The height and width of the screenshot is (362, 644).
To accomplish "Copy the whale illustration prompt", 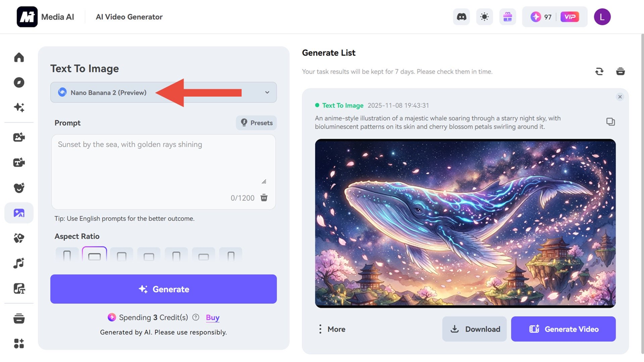I will (x=610, y=122).
